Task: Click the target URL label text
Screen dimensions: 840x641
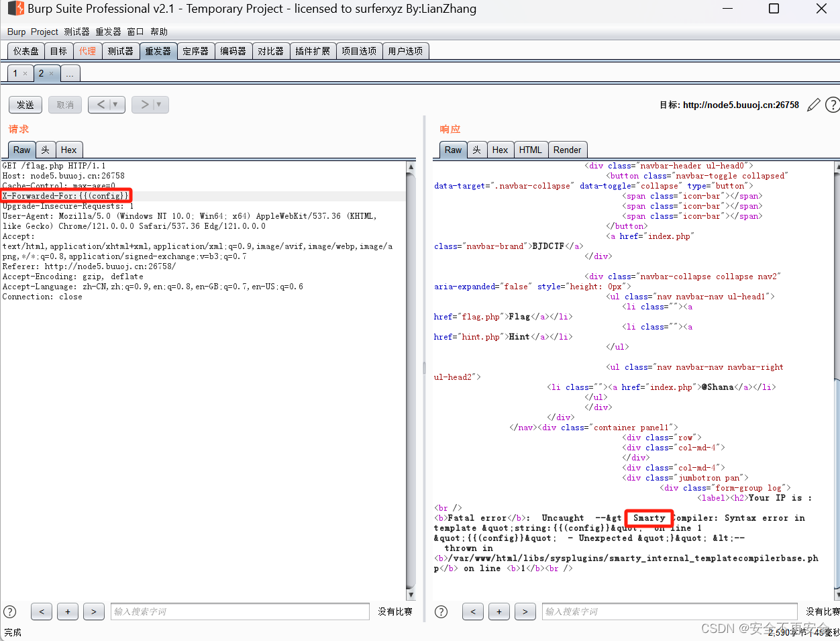Action: coord(729,105)
